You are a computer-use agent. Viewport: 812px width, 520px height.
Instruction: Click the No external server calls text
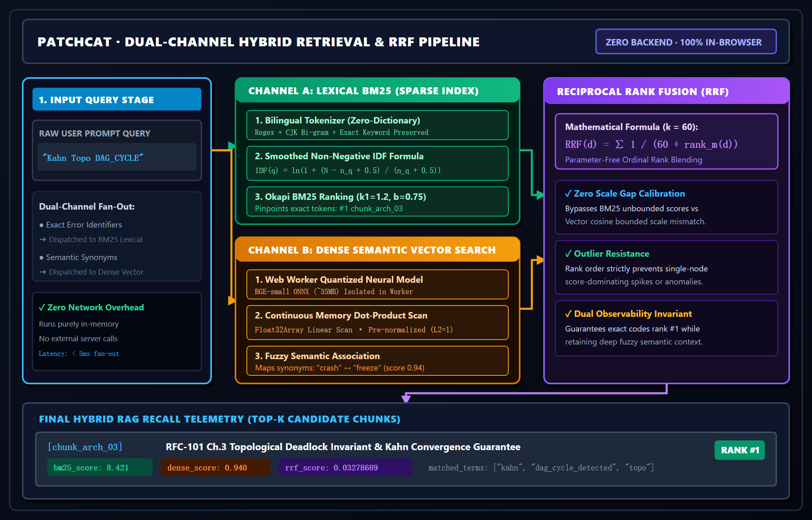[x=78, y=338]
